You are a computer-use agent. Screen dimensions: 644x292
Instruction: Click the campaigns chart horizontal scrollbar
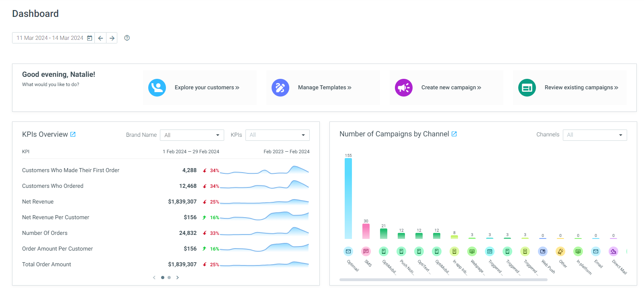pyautogui.click(x=443, y=280)
